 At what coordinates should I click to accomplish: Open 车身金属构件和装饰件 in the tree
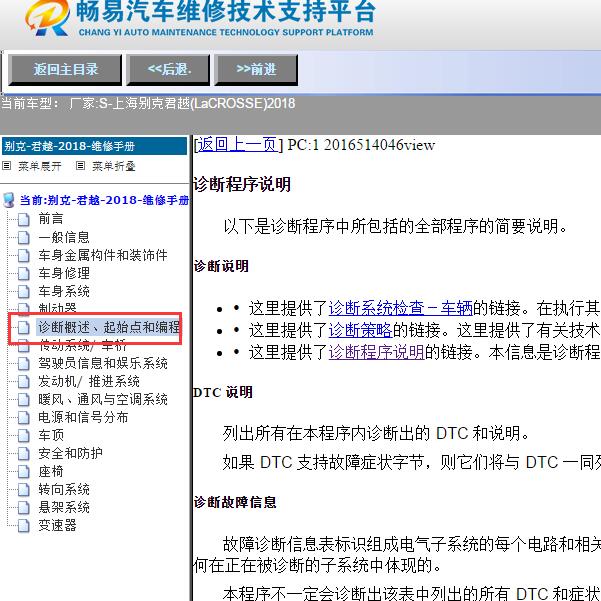coord(103,255)
